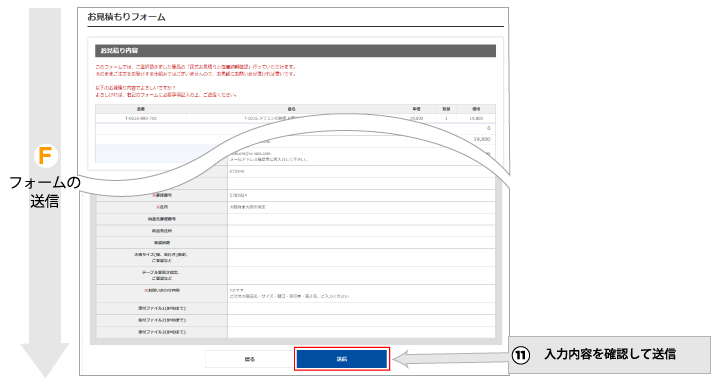Click the 入力内容を確認して送信 callout label

tap(610, 355)
